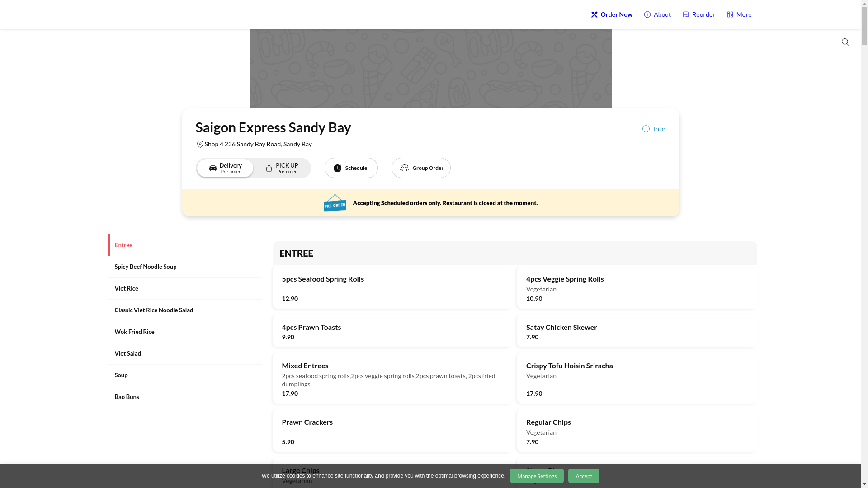868x488 pixels.
Task: Click the Reorder receipt icon
Action: coord(685,14)
